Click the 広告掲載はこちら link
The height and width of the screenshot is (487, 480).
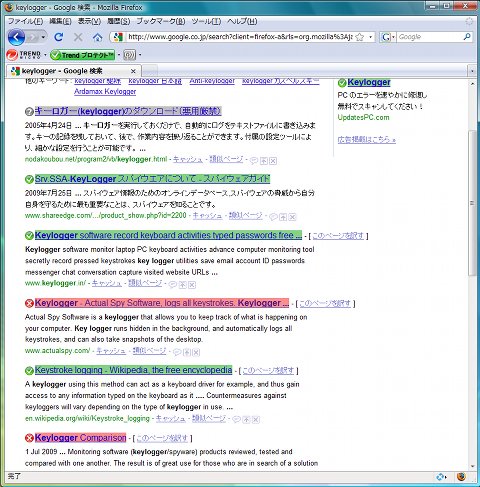pyautogui.click(x=366, y=140)
